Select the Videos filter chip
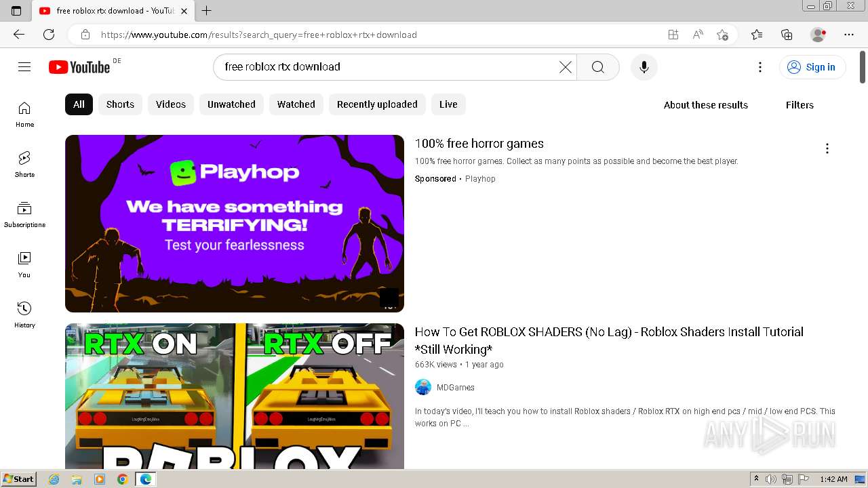The width and height of the screenshot is (868, 488). pyautogui.click(x=171, y=104)
